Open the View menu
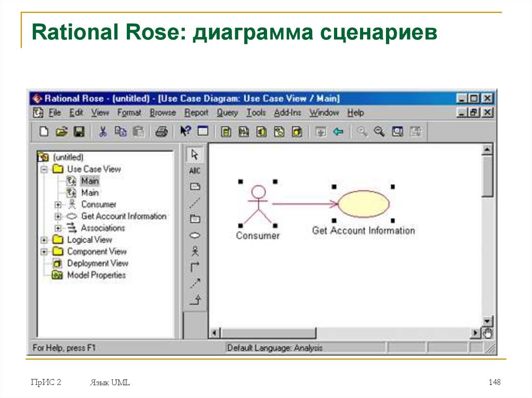532x398 pixels. click(x=100, y=113)
